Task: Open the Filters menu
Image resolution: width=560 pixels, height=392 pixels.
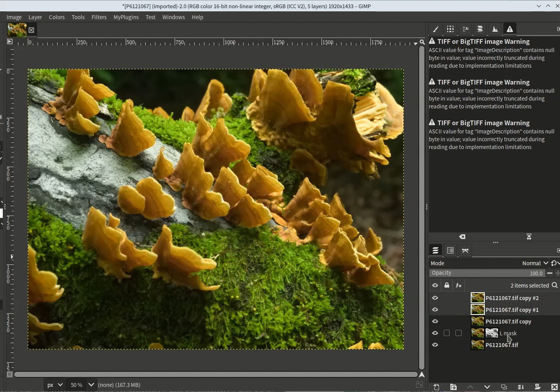Action: pos(99,17)
